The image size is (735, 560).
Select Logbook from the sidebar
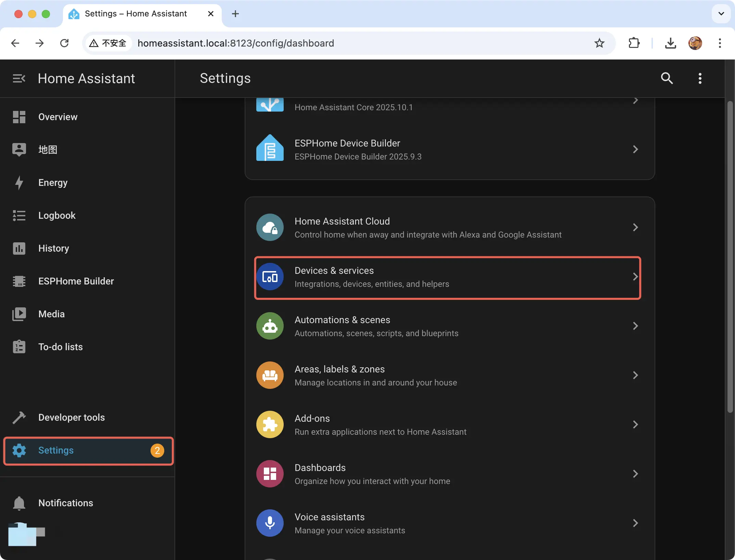tap(57, 216)
